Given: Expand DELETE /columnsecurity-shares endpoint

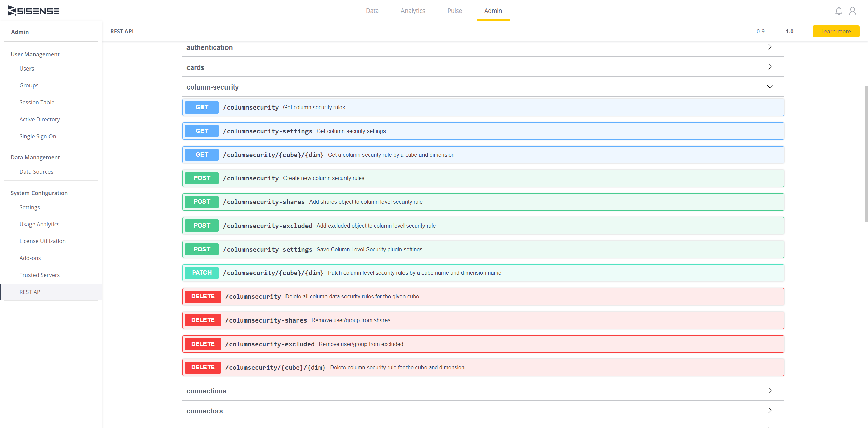Looking at the screenshot, I should click(483, 320).
